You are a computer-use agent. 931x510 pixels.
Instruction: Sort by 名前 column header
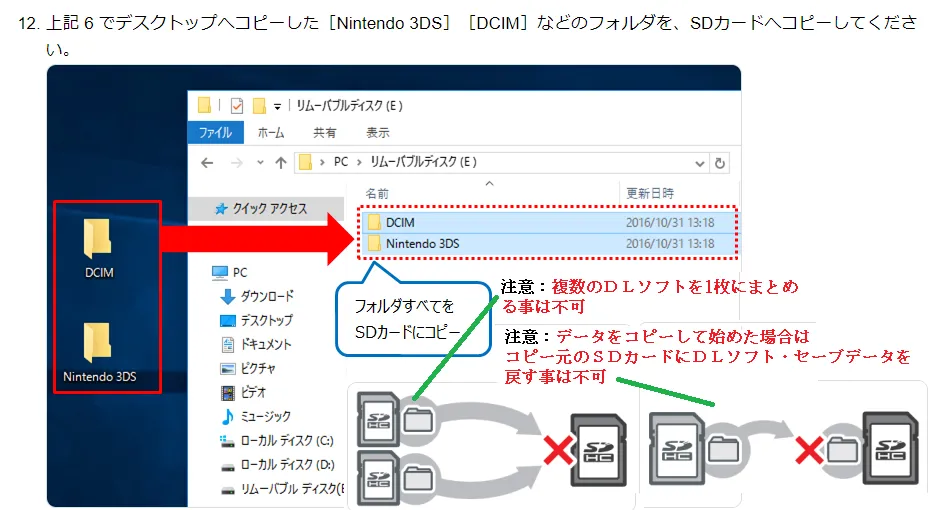(377, 194)
